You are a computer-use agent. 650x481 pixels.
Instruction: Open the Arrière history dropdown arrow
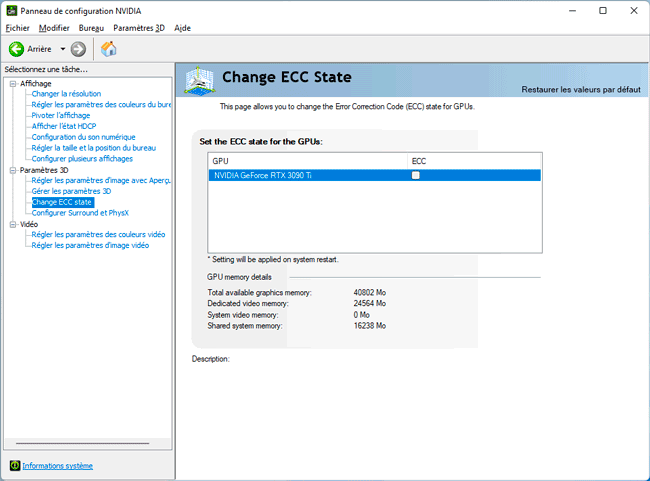(62, 49)
